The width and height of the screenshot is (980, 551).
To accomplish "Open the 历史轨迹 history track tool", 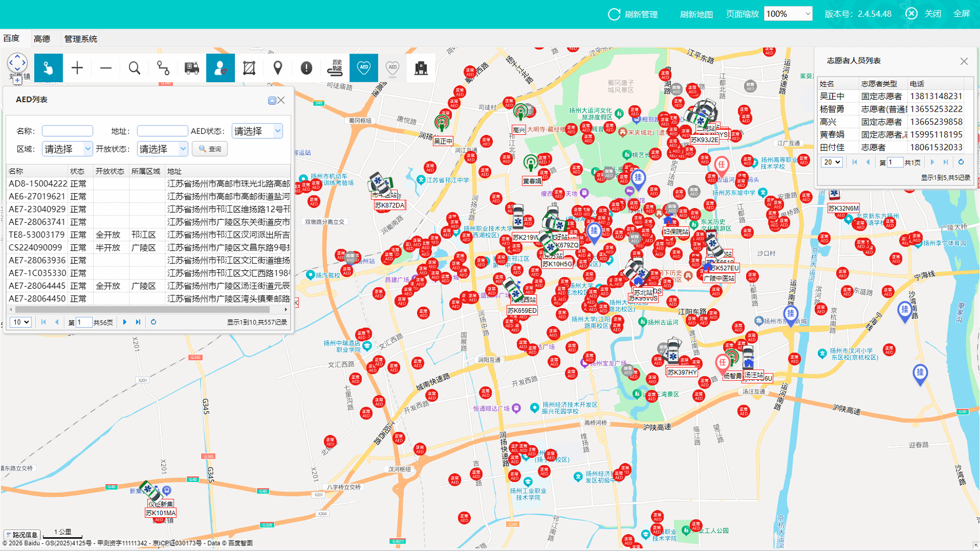I will point(335,68).
